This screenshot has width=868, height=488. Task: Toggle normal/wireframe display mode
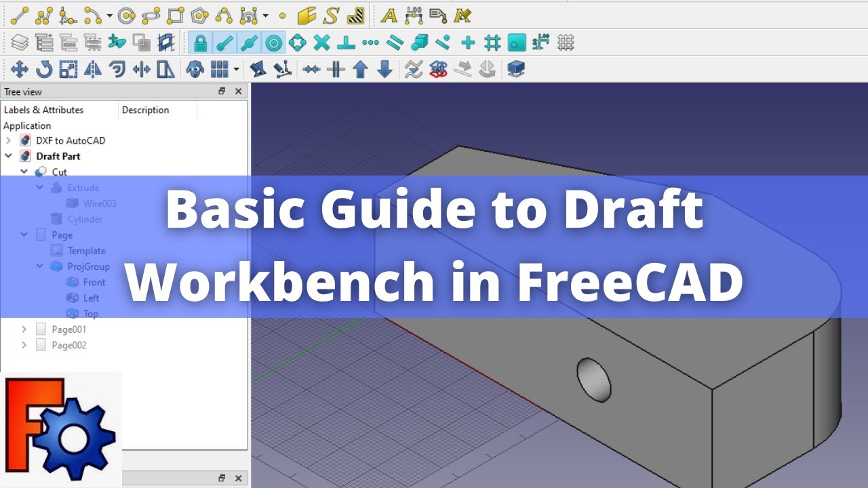(142, 43)
